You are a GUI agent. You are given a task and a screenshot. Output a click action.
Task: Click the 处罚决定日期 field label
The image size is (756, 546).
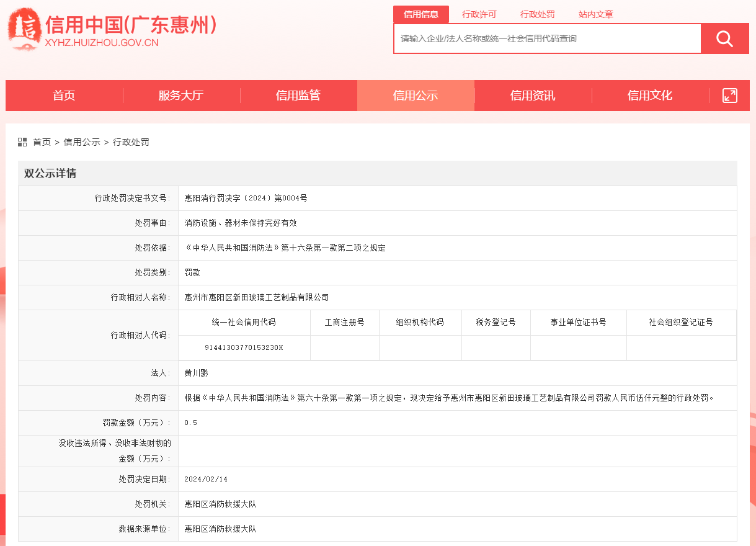(x=144, y=480)
